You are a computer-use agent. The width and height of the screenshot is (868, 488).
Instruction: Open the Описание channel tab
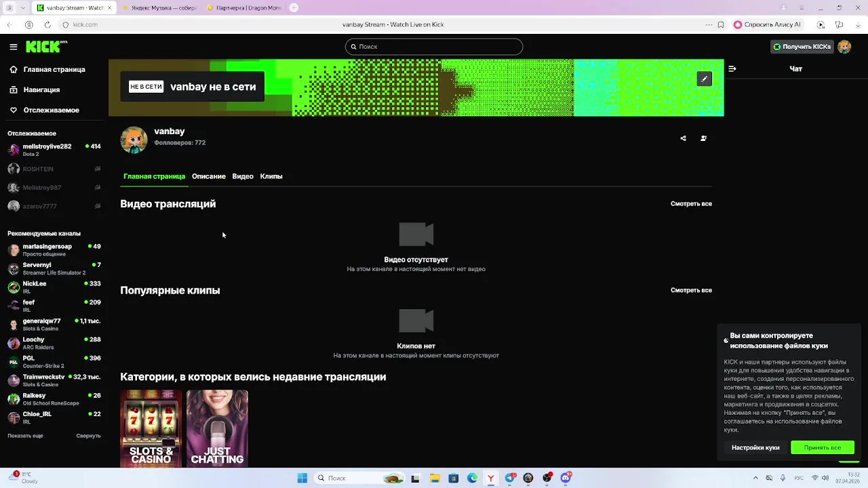pos(209,176)
